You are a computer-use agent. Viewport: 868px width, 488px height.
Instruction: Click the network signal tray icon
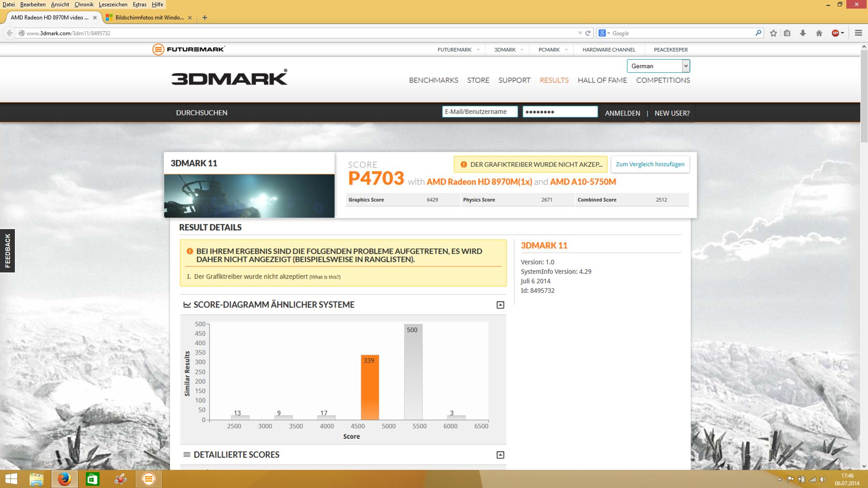(812, 479)
